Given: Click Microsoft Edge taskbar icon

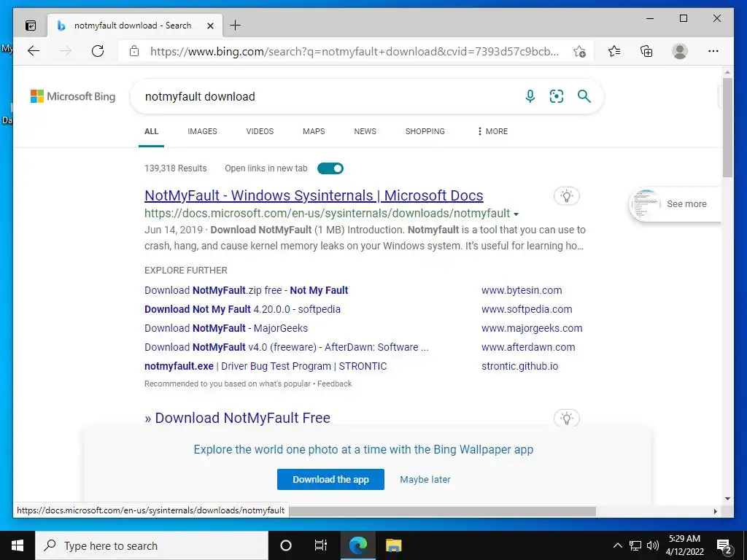Looking at the screenshot, I should (x=357, y=545).
